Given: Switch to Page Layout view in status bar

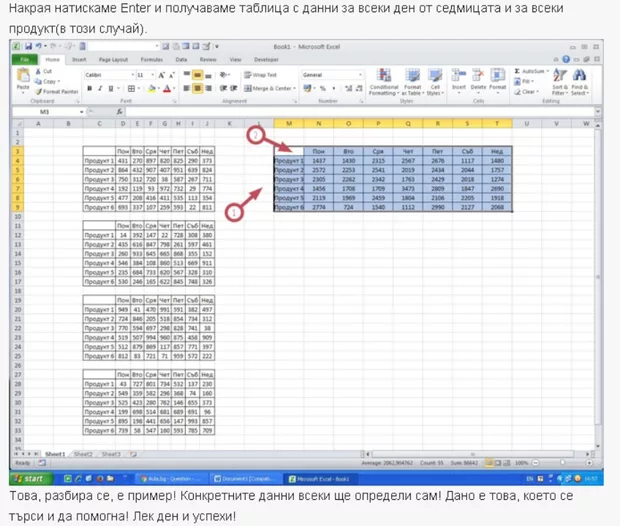Looking at the screenshot, I should click(498, 463).
